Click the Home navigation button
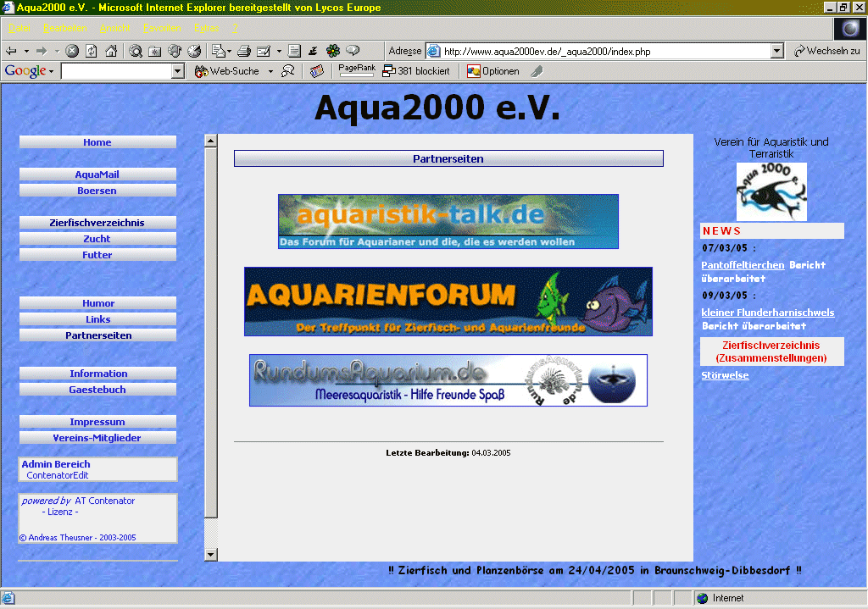 (x=97, y=142)
